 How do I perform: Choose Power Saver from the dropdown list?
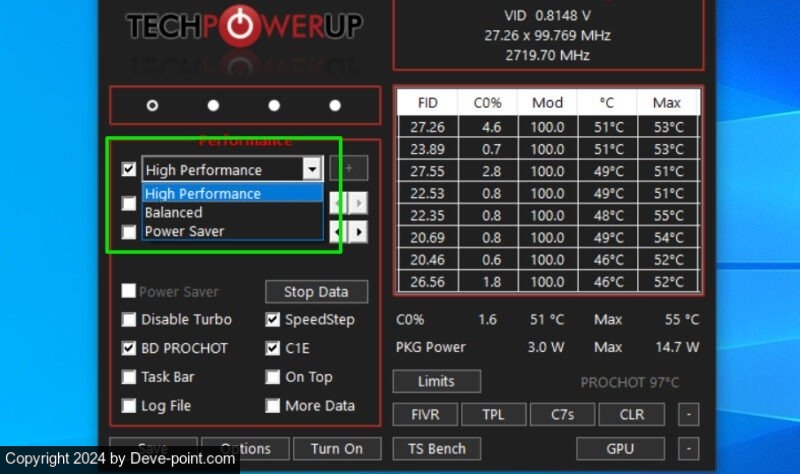pos(184,231)
